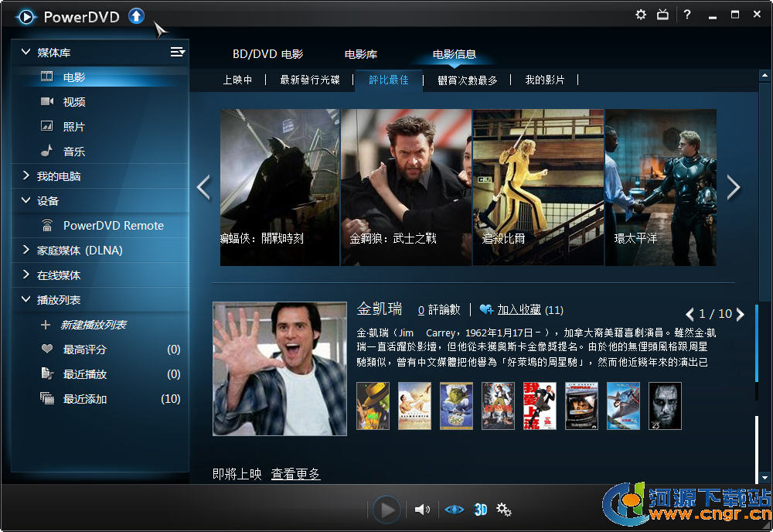Viewport: 773px width, 532px height.
Task: Open The Number 23 thumbnail
Action: point(665,406)
